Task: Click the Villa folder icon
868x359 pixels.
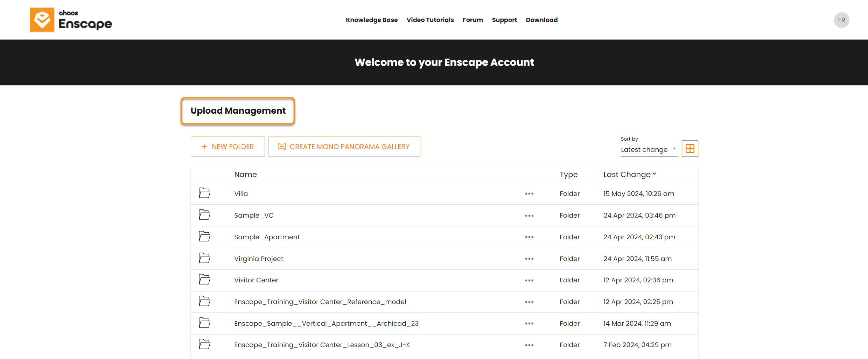Action: (x=204, y=193)
